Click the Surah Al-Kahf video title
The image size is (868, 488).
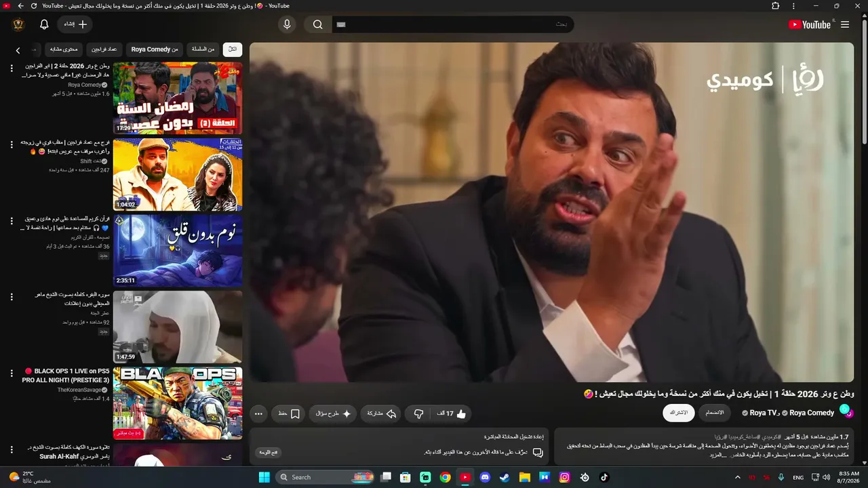click(x=68, y=452)
